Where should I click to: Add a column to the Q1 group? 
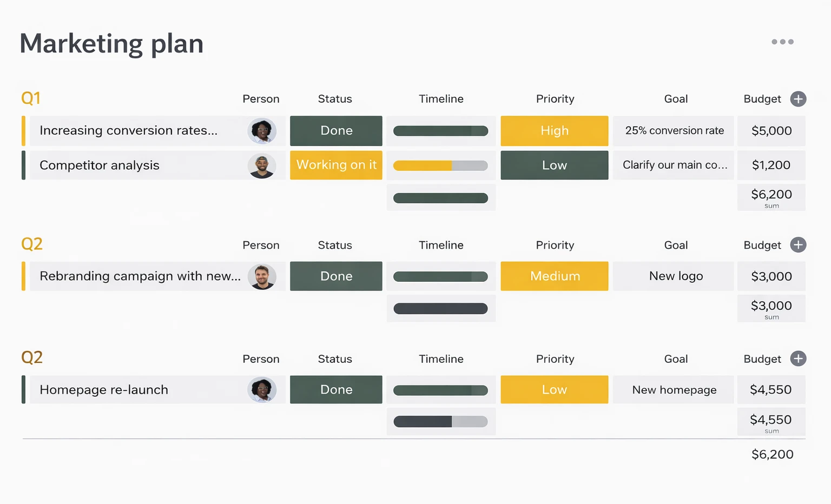tap(798, 99)
